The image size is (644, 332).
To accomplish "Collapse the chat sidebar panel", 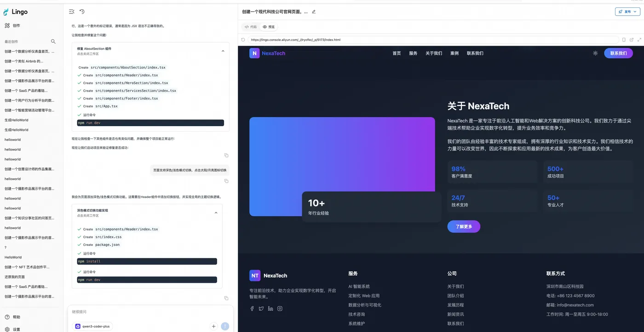I will pyautogui.click(x=71, y=12).
